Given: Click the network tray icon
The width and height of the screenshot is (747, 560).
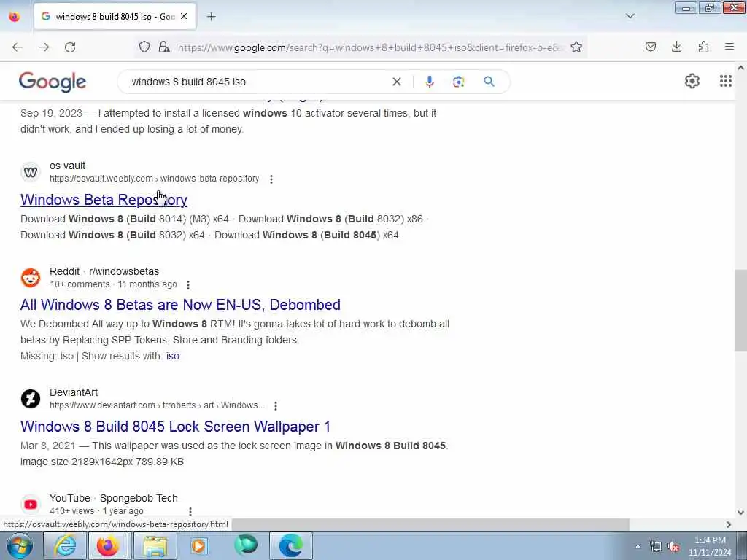Looking at the screenshot, I should 656,547.
